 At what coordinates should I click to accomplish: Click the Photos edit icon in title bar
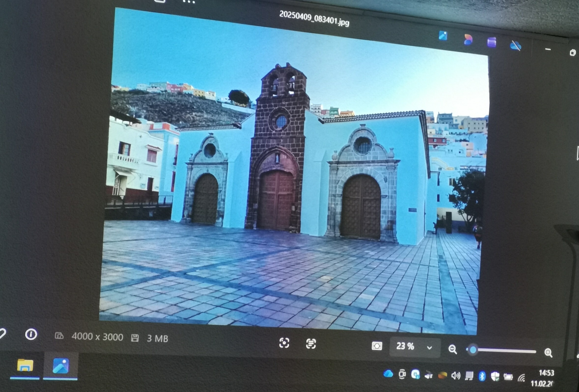tap(443, 36)
